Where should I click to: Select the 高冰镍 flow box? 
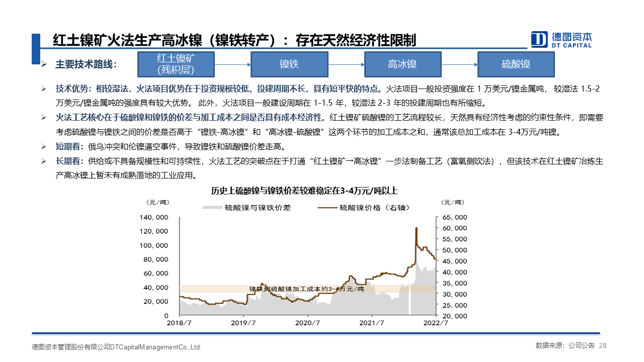(x=403, y=64)
